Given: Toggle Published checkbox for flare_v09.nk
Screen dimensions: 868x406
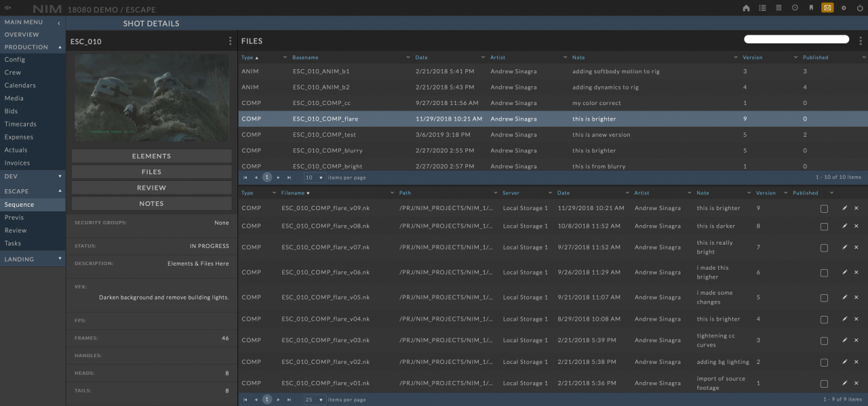Looking at the screenshot, I should pyautogui.click(x=824, y=209).
